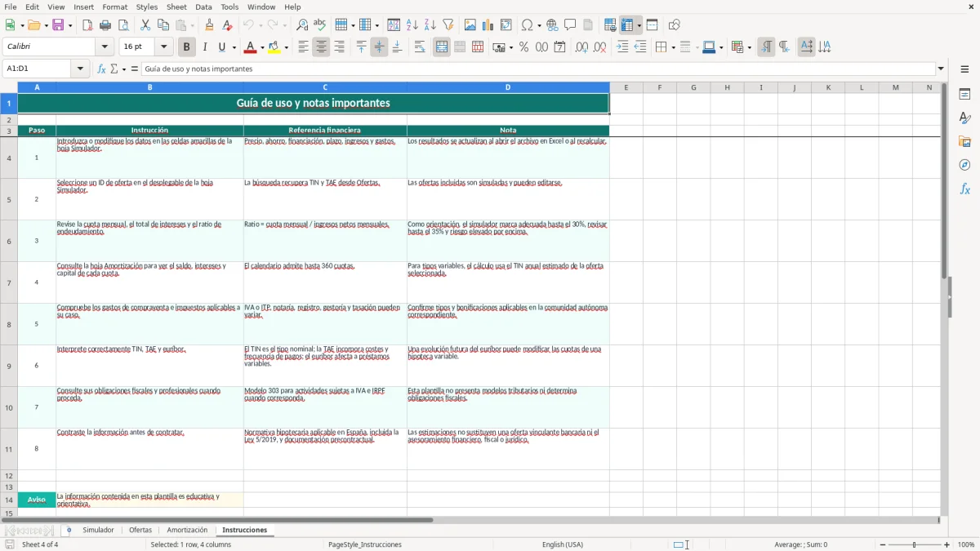Screen dimensions: 980x551
Task: Export directly as PDF
Action: [87, 25]
